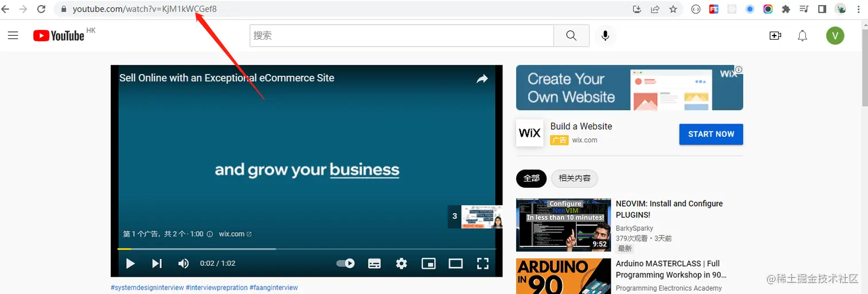
Task: Skip to the next video
Action: pyautogui.click(x=157, y=264)
